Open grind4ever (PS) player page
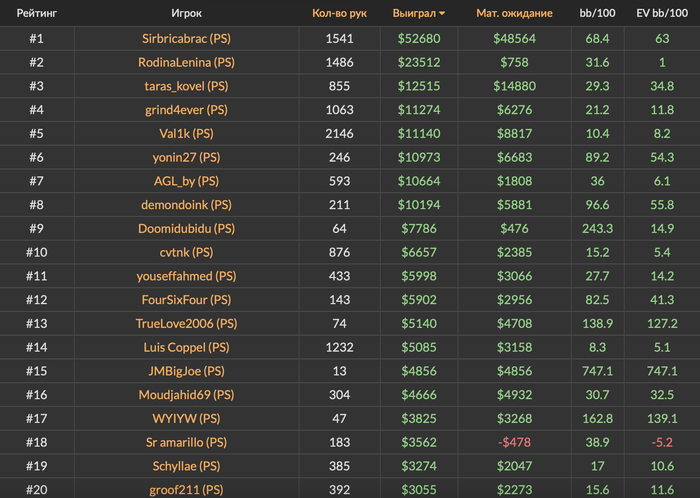 186,110
